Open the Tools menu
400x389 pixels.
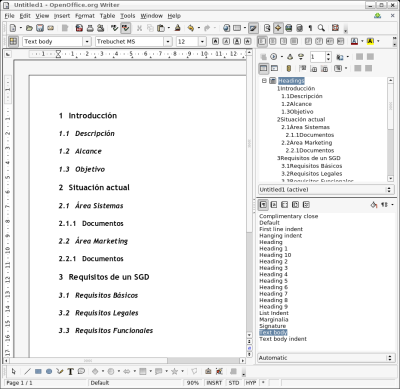coord(128,16)
